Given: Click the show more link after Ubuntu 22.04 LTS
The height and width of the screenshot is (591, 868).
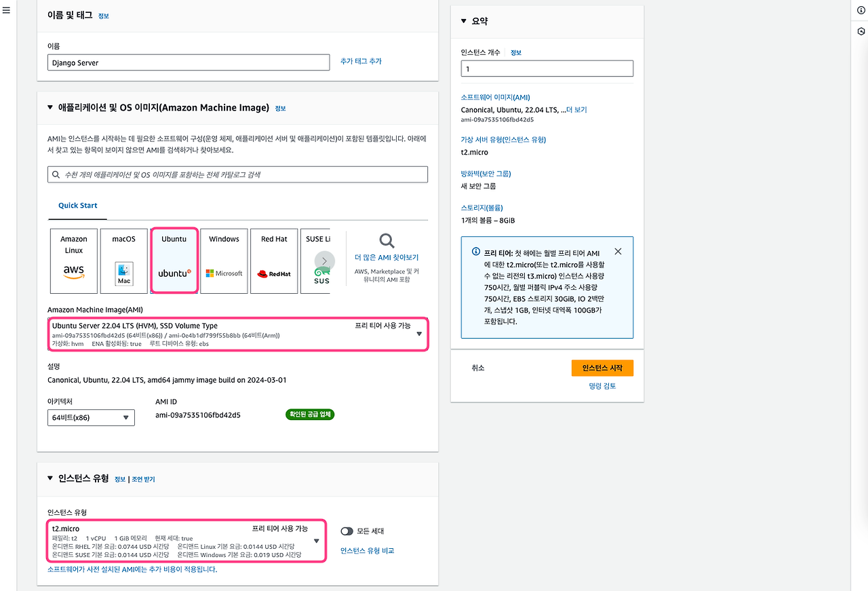Looking at the screenshot, I should pyautogui.click(x=576, y=110).
